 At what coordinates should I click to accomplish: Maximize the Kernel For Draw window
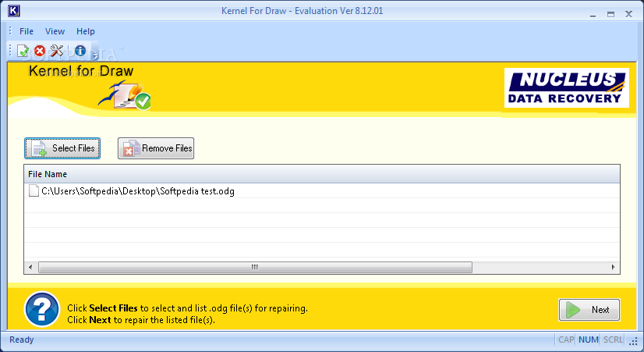point(610,14)
